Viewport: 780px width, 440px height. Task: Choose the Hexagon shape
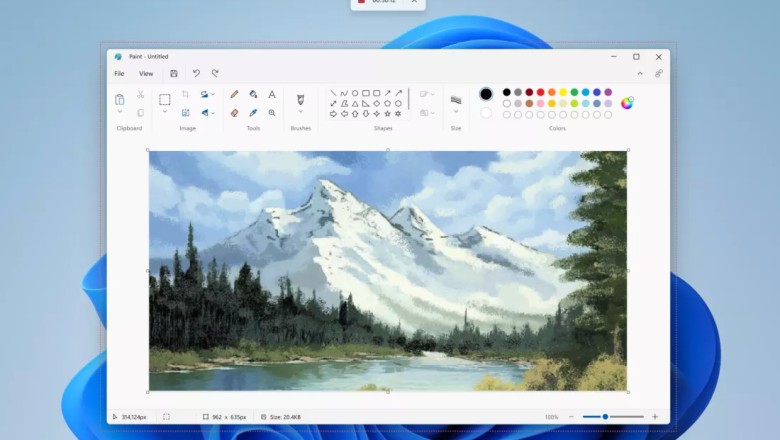click(398, 103)
